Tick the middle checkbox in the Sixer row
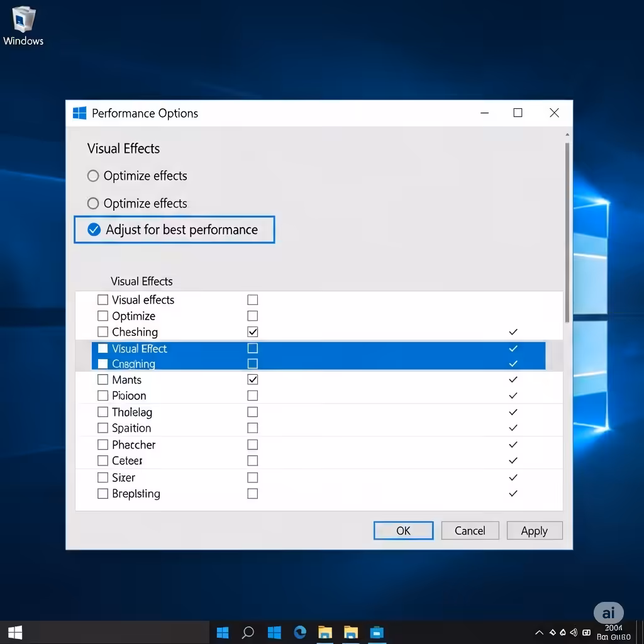Image resolution: width=644 pixels, height=644 pixels. 253,478
